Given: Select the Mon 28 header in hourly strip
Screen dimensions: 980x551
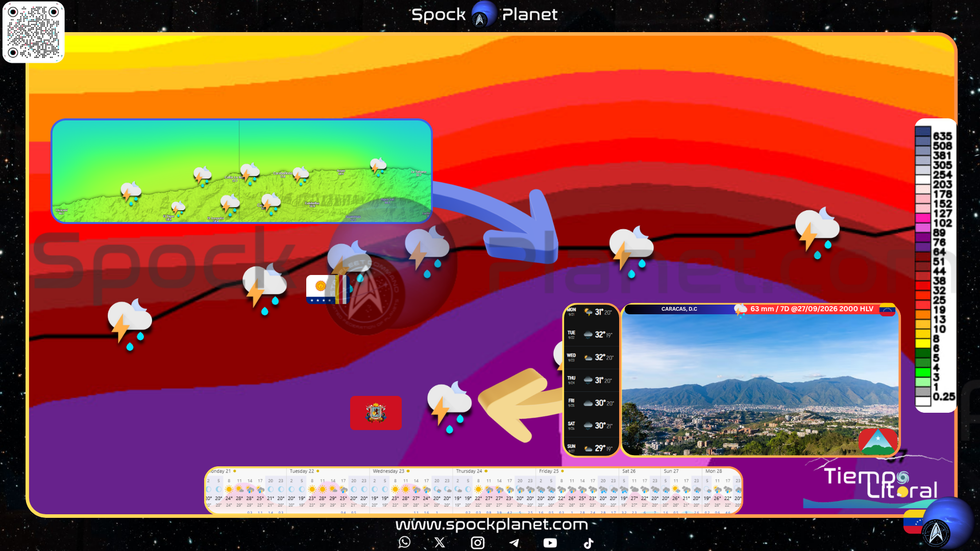Looking at the screenshot, I should pos(714,471).
